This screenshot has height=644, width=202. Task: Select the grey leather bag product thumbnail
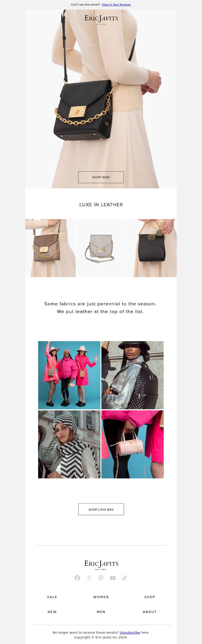[101, 248]
